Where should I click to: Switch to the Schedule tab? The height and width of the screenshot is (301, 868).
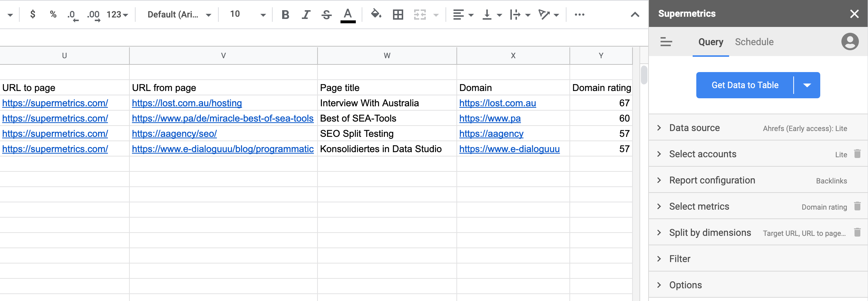point(754,42)
